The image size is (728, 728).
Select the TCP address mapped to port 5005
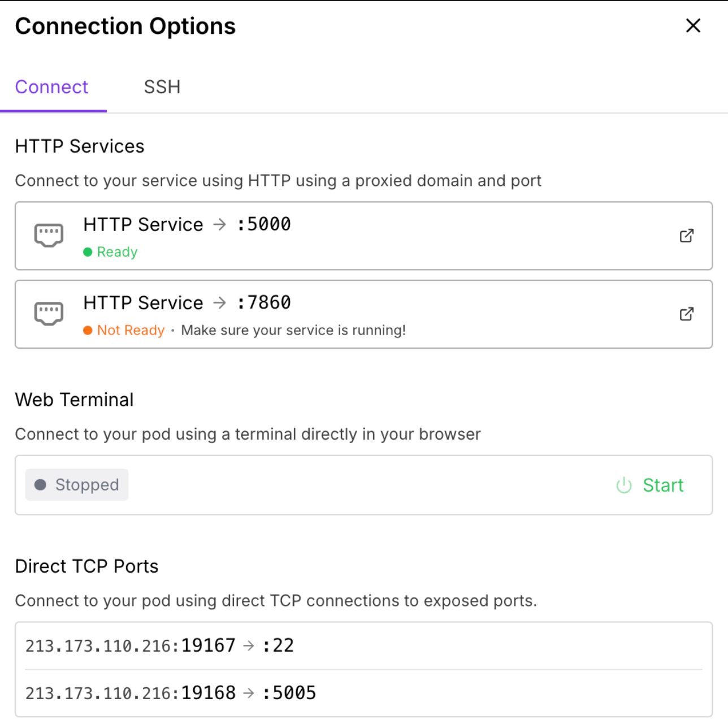(x=130, y=693)
